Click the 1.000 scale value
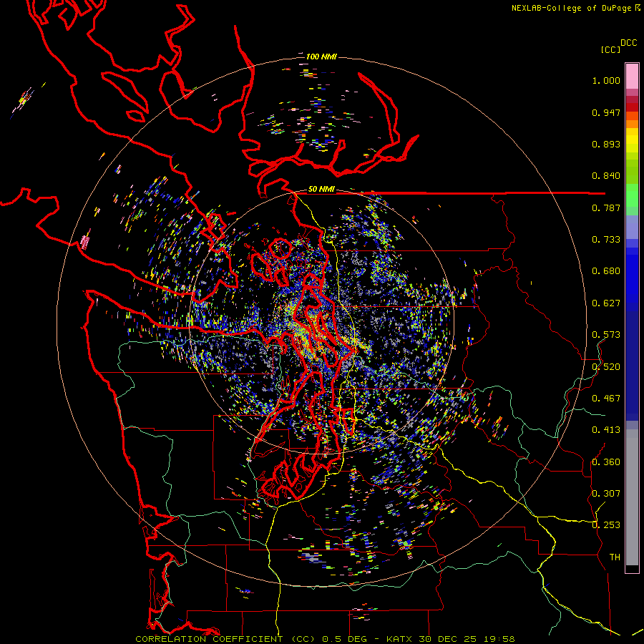Viewport: 644px width, 644px height. 606,80
